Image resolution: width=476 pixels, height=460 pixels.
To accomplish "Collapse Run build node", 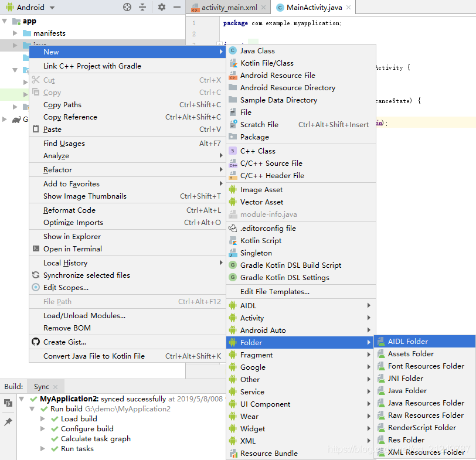I will pos(32,409).
